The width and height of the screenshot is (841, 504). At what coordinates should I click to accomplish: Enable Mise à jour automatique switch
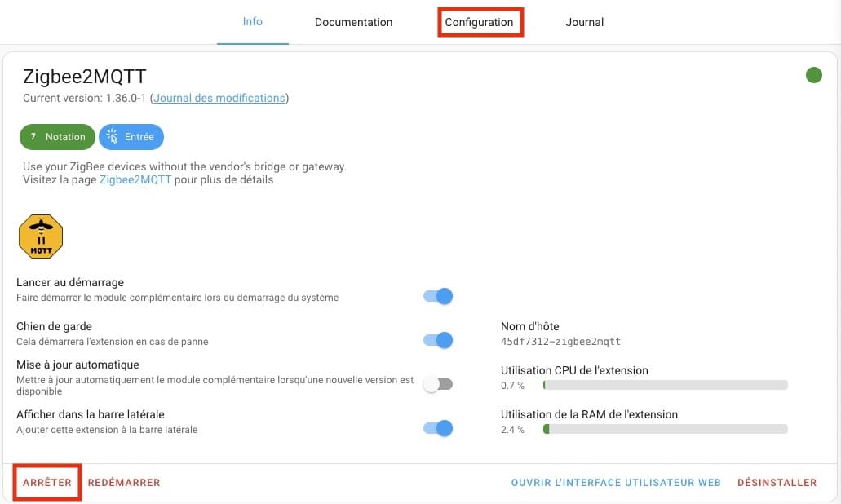click(438, 384)
